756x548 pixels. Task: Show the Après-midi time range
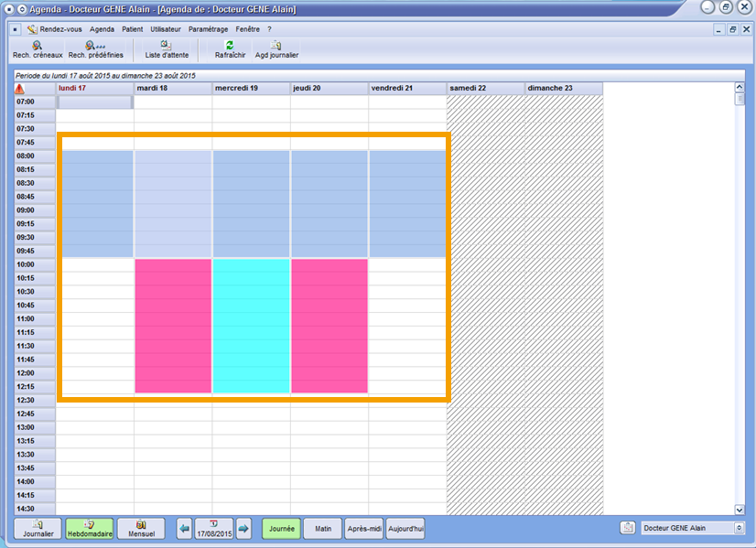pyautogui.click(x=362, y=529)
